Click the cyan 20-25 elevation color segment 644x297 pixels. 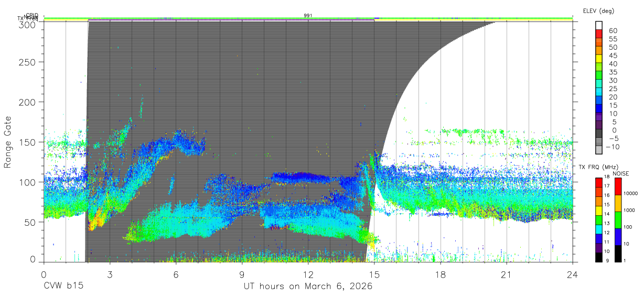click(598, 93)
